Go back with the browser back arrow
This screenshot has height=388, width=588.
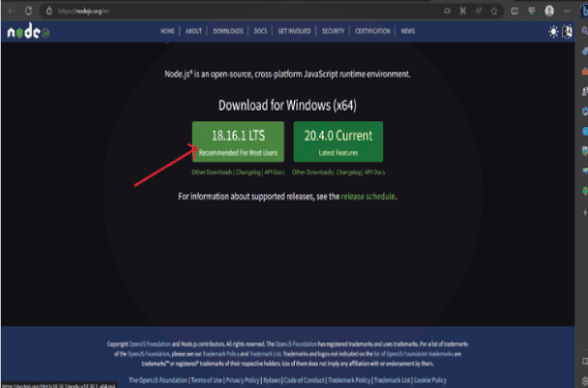click(x=9, y=10)
